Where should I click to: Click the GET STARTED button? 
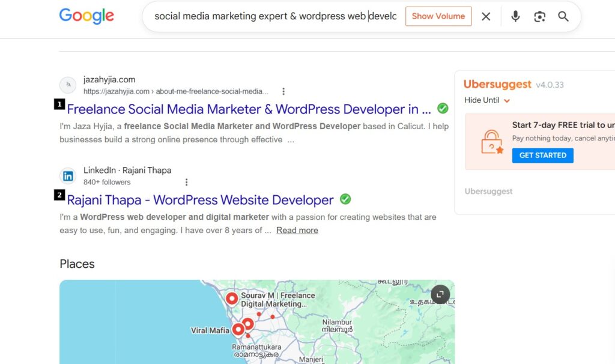pos(543,156)
